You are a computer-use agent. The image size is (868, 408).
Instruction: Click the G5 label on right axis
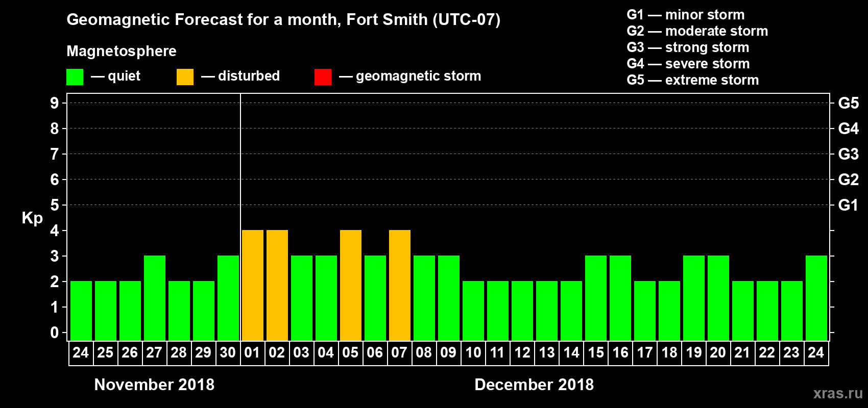tap(849, 103)
